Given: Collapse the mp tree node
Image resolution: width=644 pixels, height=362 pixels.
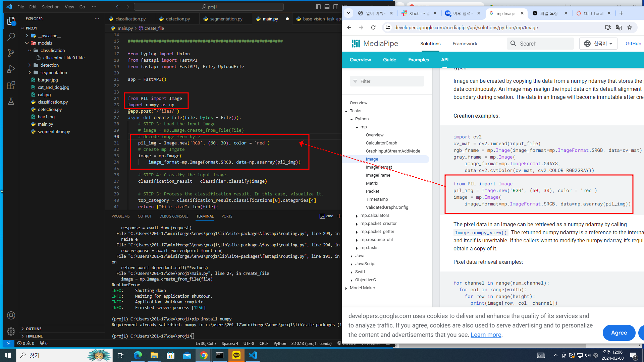Looking at the screenshot, I should pos(357,127).
